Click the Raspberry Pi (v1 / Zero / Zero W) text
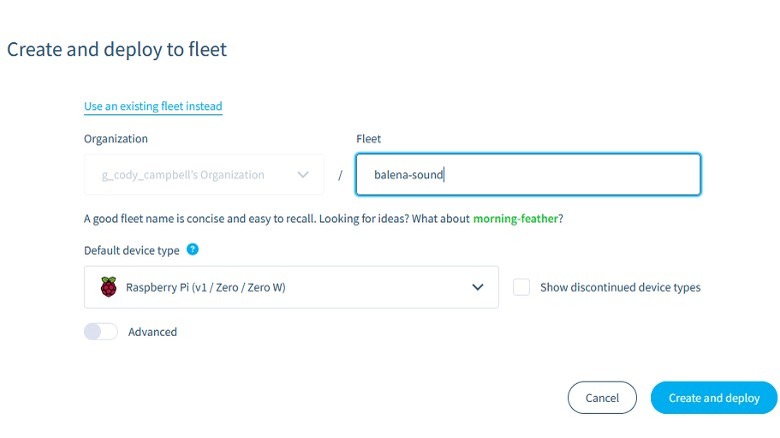This screenshot has width=780, height=438. tap(205, 288)
